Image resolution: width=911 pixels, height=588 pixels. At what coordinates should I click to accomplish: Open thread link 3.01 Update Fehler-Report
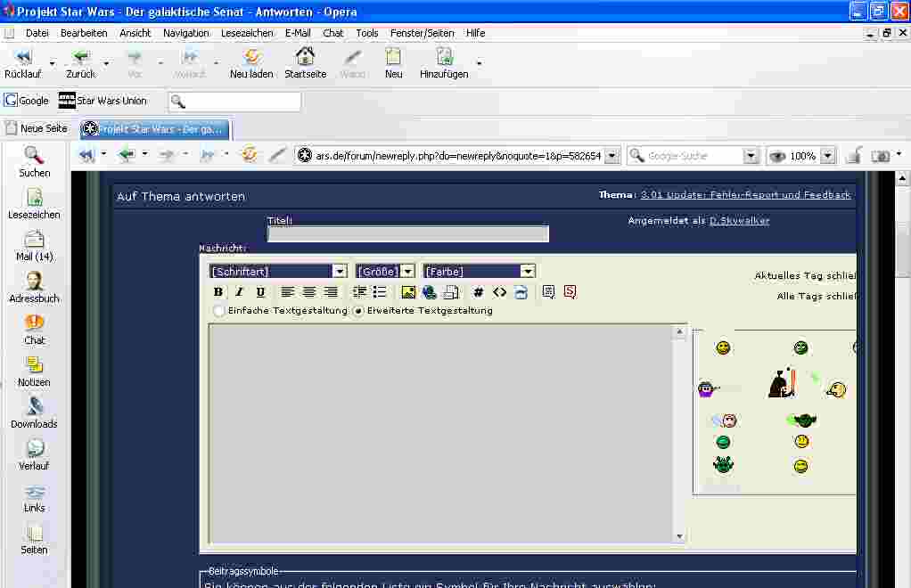click(x=745, y=195)
